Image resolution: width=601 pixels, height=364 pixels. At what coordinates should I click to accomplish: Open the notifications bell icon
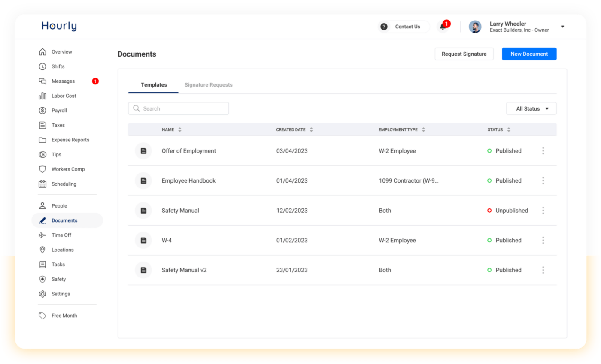tap(443, 27)
